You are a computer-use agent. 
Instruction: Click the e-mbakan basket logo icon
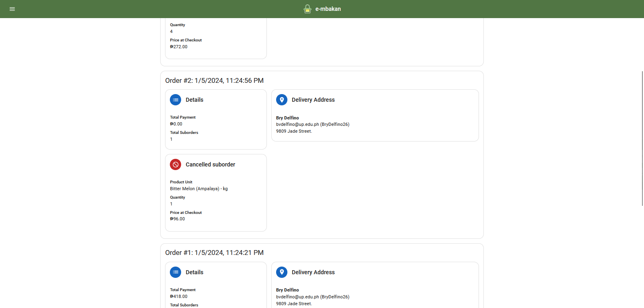tap(308, 9)
